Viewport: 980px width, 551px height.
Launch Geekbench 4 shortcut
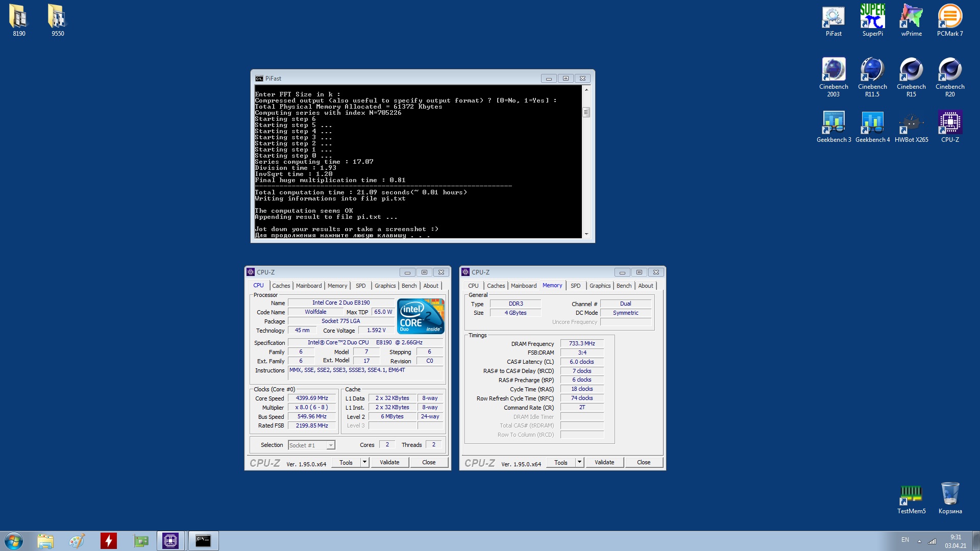[x=872, y=127]
